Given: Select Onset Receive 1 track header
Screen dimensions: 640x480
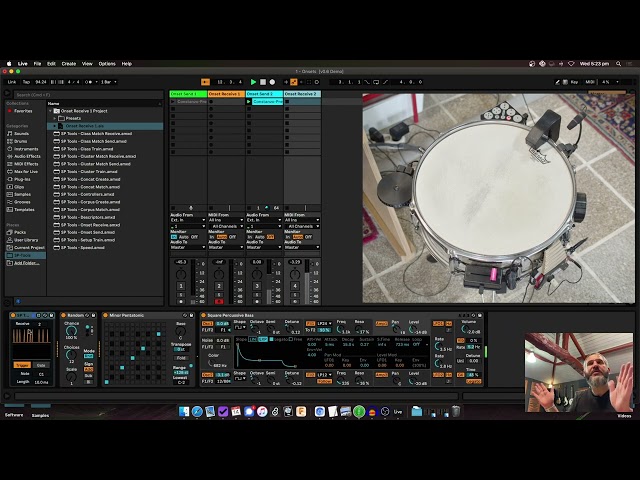Looking at the screenshot, I should tap(226, 94).
